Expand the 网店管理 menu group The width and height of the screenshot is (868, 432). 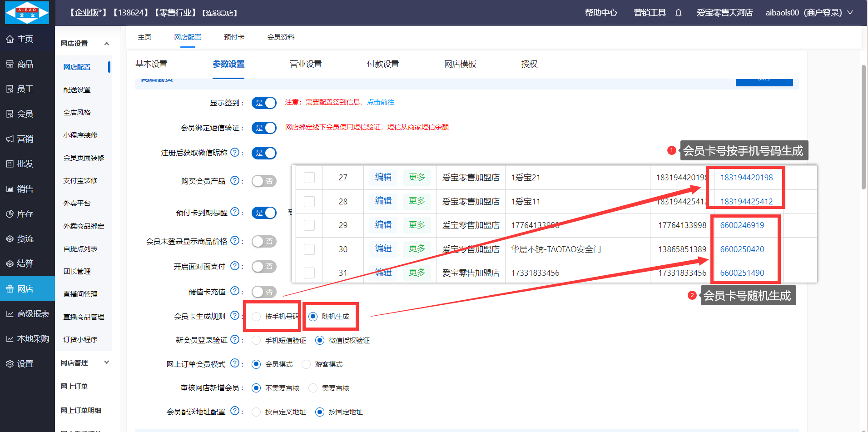pyautogui.click(x=107, y=362)
